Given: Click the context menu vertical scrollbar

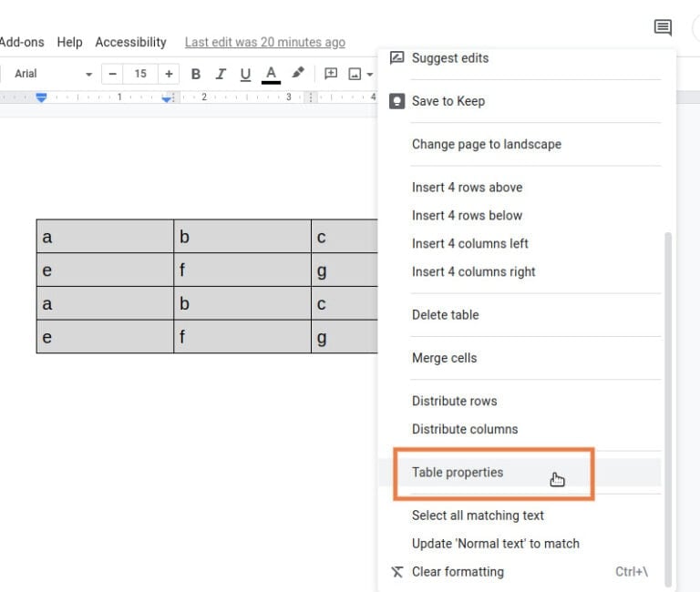Looking at the screenshot, I should (668, 409).
